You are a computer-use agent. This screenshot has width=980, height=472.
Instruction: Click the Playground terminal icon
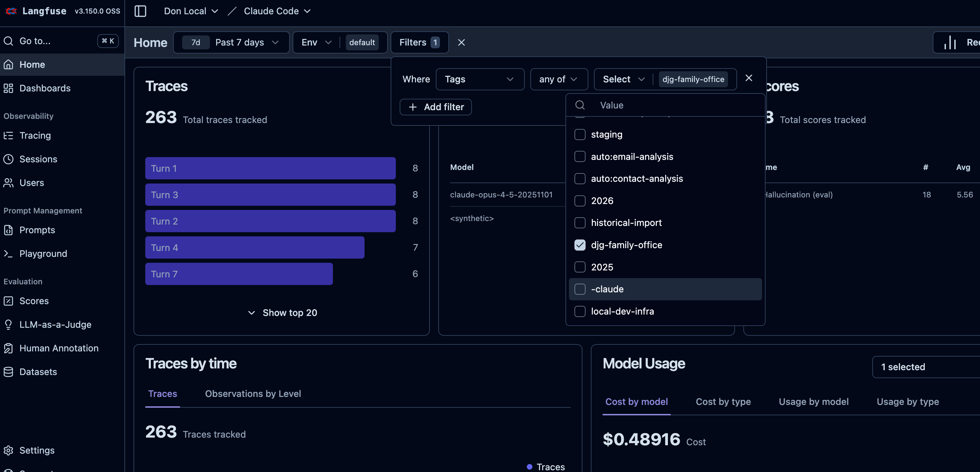tap(8, 253)
